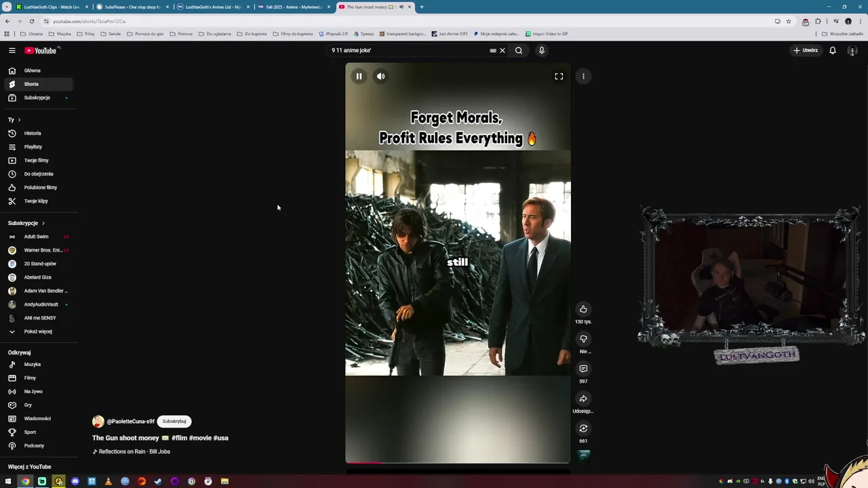Open Twoje klipy
This screenshot has height=488, width=868.
point(39,201)
